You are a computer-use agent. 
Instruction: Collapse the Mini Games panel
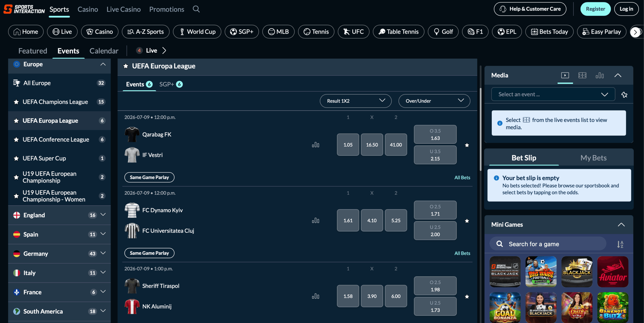pos(621,225)
